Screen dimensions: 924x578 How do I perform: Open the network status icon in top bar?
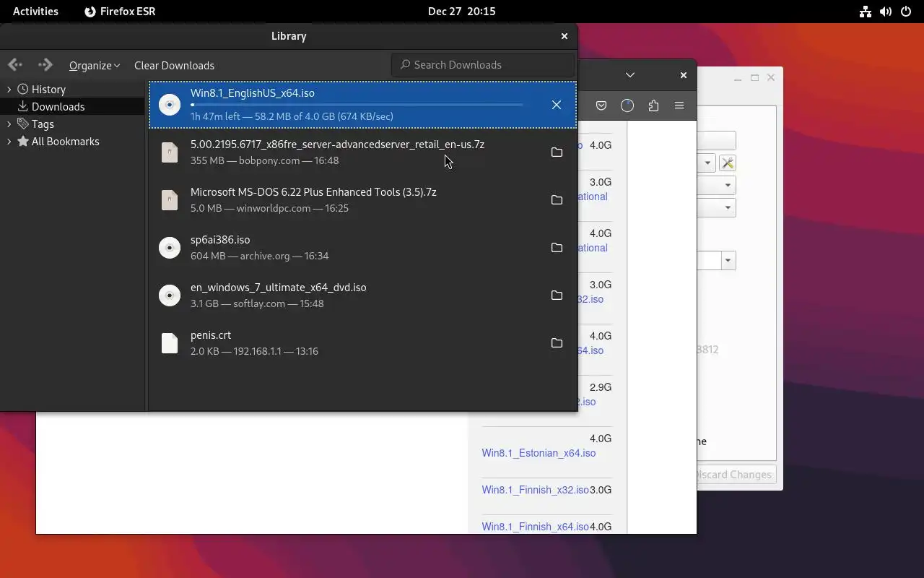coord(865,12)
